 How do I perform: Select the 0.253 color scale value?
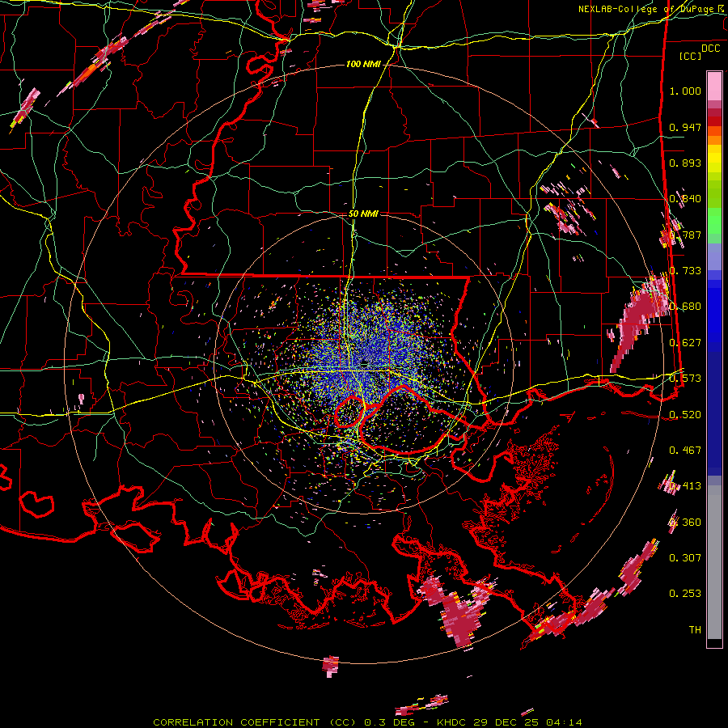coord(685,594)
